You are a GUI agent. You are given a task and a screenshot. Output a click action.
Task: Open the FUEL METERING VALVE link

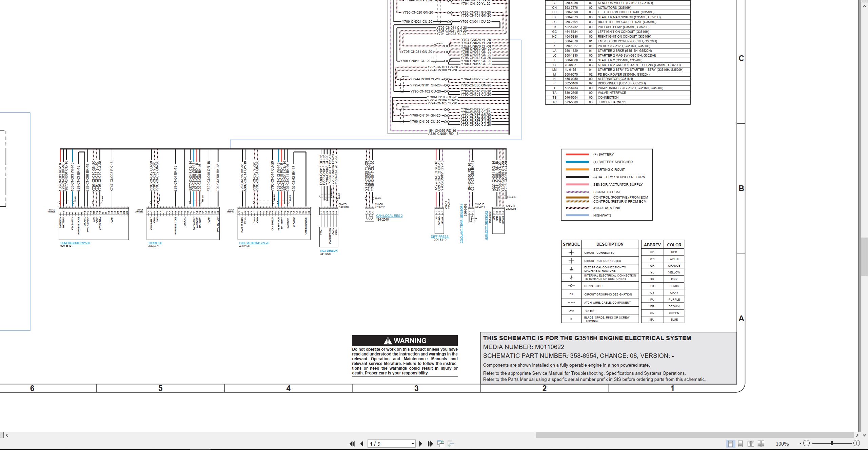pos(254,243)
